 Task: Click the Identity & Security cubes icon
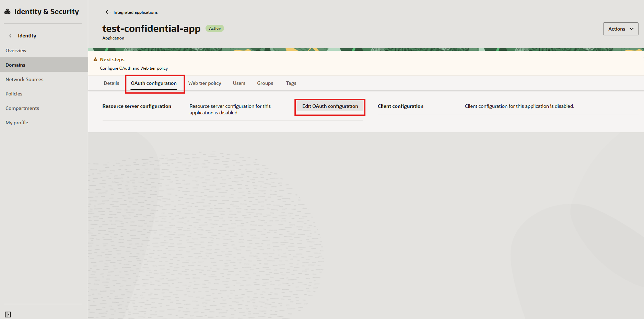pyautogui.click(x=8, y=12)
